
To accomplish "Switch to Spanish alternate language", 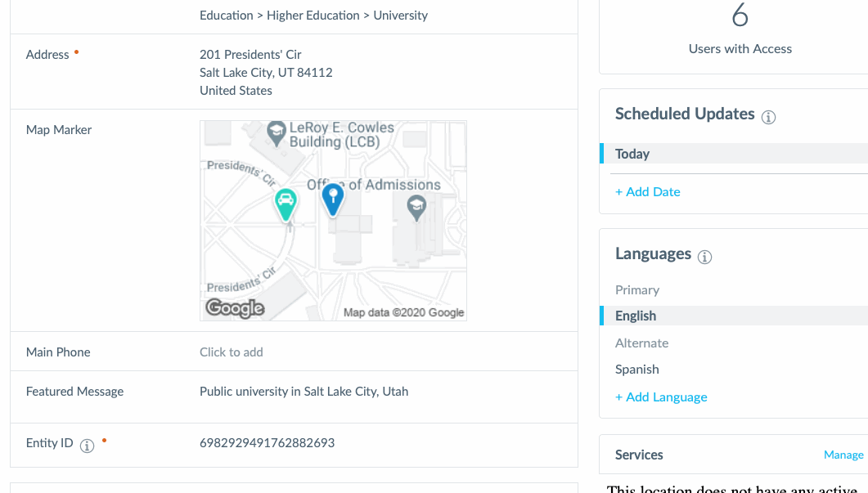I will click(636, 370).
